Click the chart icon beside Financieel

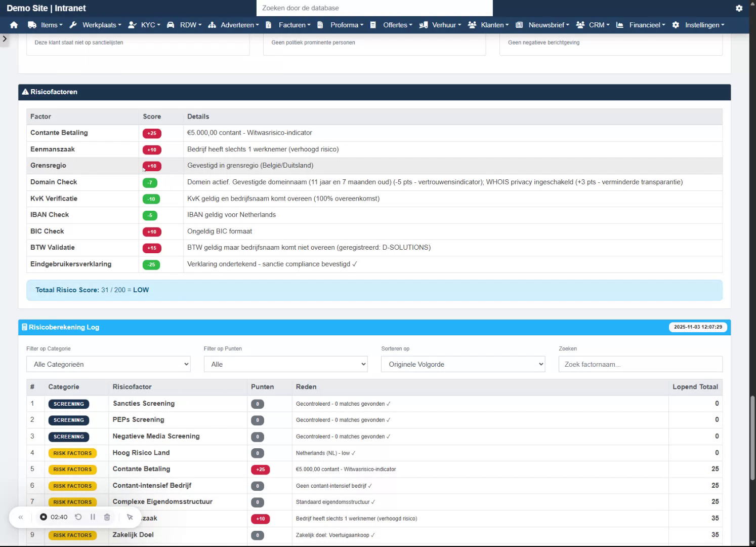pyautogui.click(x=620, y=25)
